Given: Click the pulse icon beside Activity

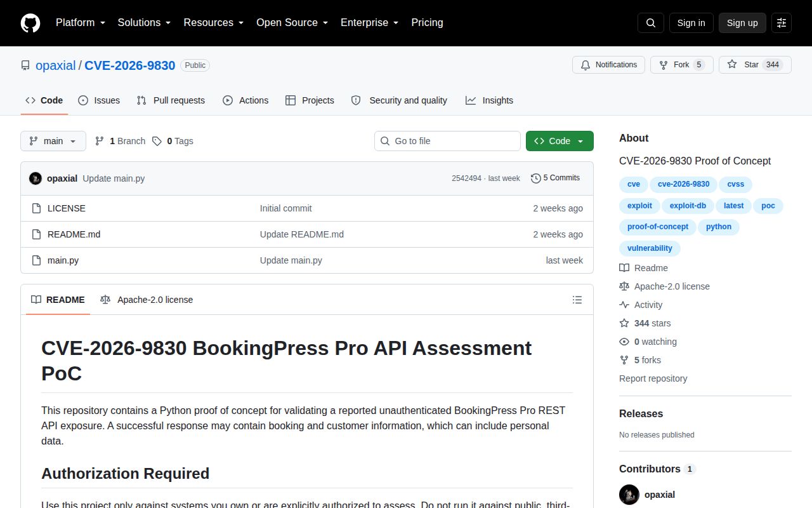Looking at the screenshot, I should [624, 305].
